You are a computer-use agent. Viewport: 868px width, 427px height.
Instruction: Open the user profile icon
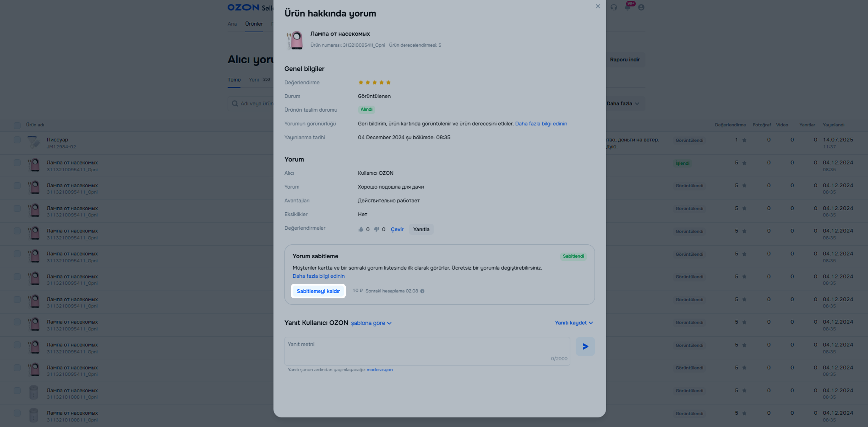pos(641,7)
